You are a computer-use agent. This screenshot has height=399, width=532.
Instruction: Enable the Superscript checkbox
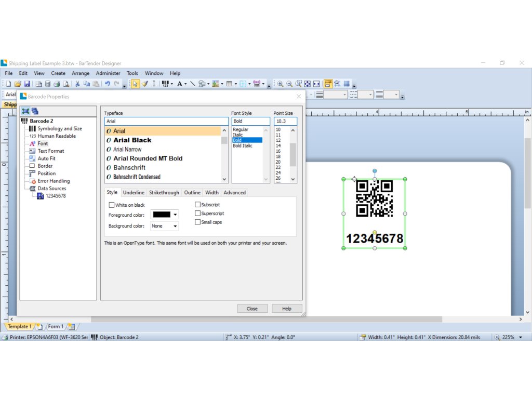tap(197, 214)
